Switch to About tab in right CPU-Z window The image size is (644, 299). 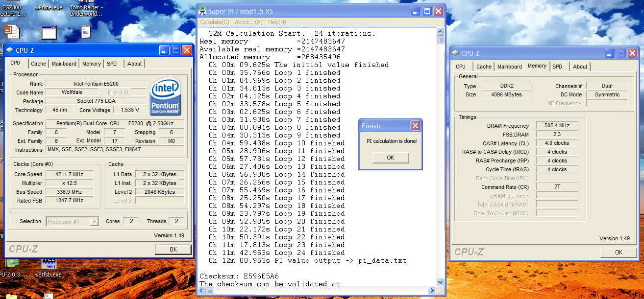click(580, 67)
